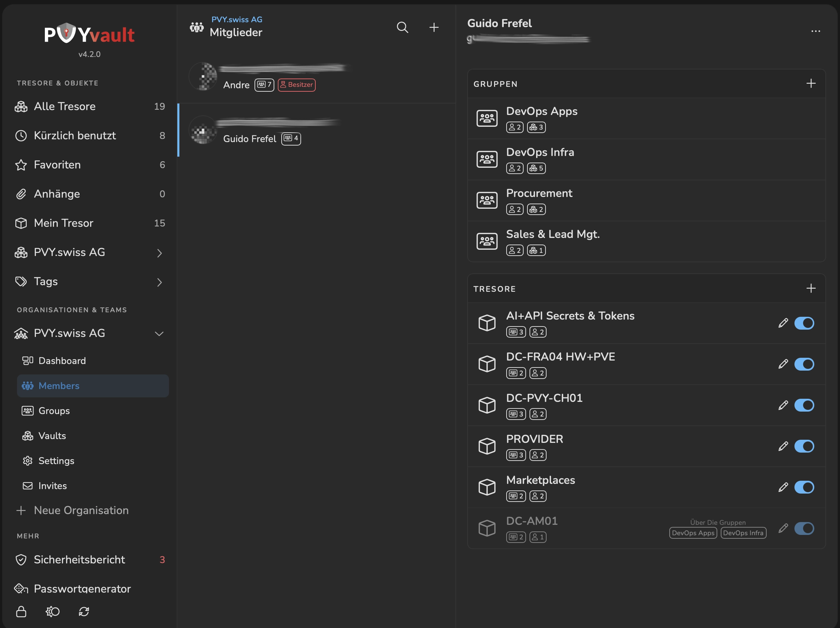Switch off DC-PVY-CH01 vault access
The width and height of the screenshot is (840, 628).
[804, 405]
